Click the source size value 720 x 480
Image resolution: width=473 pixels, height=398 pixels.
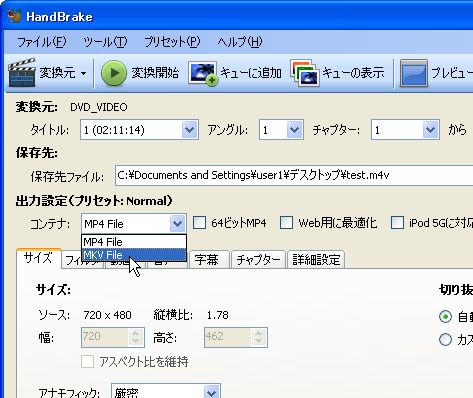pyautogui.click(x=107, y=315)
